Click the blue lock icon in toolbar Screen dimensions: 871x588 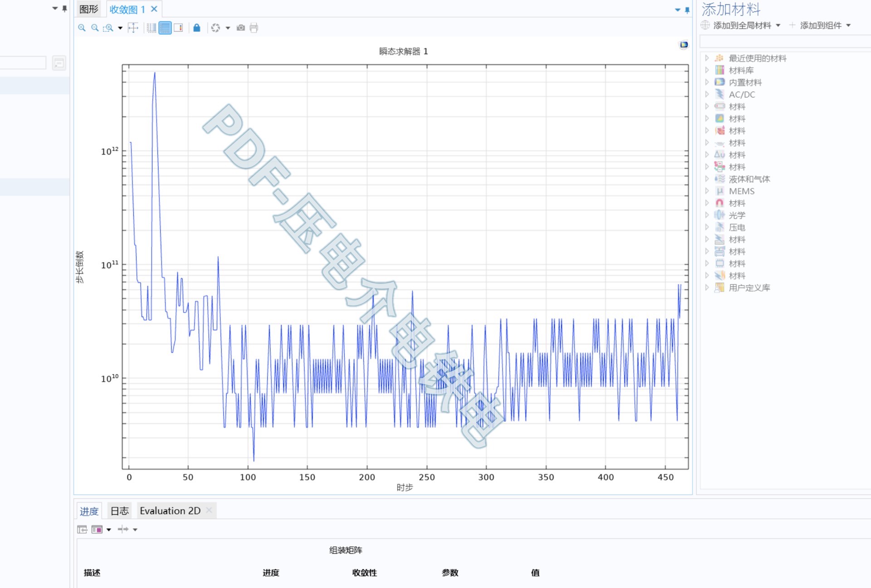tap(196, 28)
